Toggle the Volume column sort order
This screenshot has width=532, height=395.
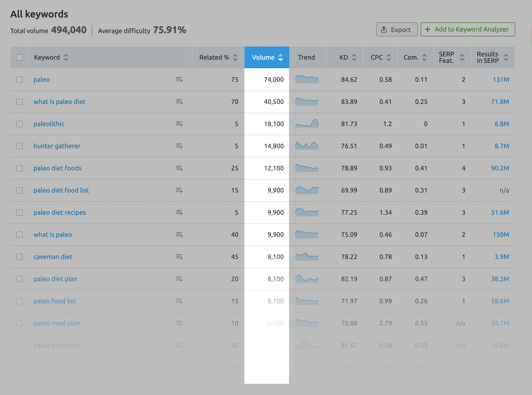coord(266,57)
